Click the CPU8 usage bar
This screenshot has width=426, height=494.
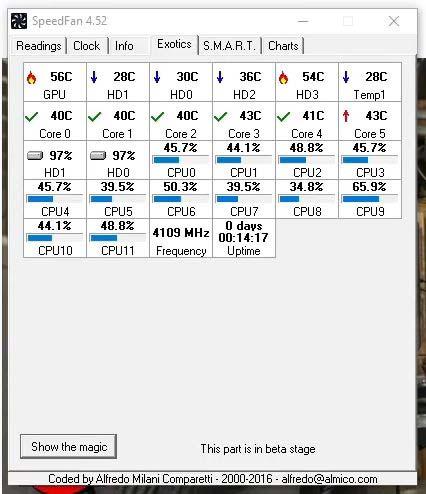(307, 199)
